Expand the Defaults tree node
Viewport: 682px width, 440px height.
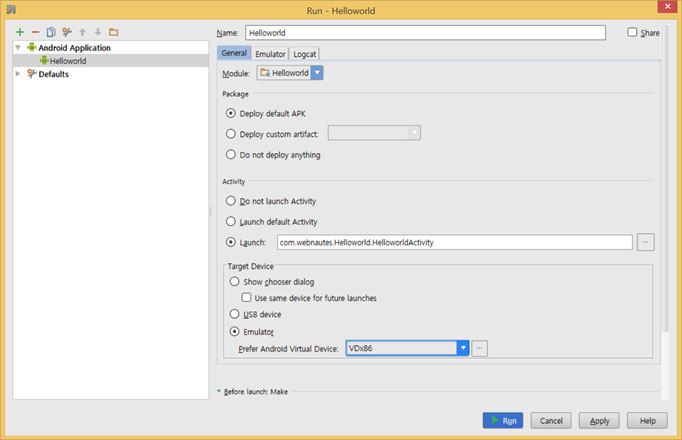(18, 74)
